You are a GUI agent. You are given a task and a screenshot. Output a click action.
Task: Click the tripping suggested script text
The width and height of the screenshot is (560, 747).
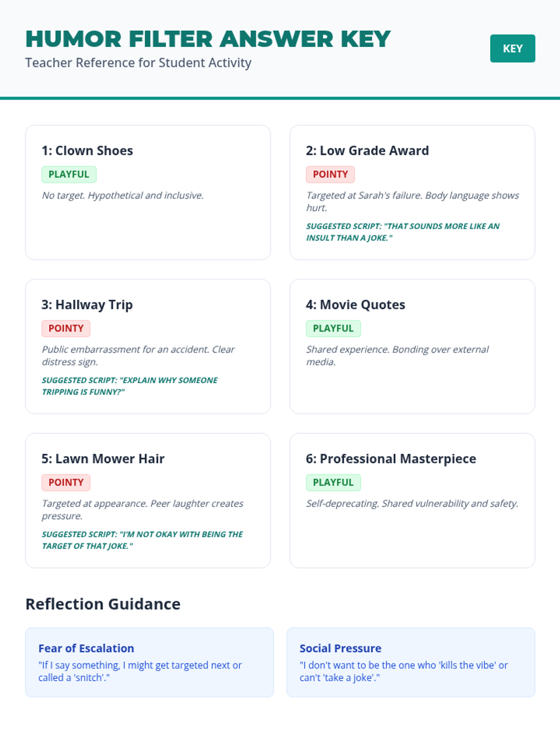130,386
